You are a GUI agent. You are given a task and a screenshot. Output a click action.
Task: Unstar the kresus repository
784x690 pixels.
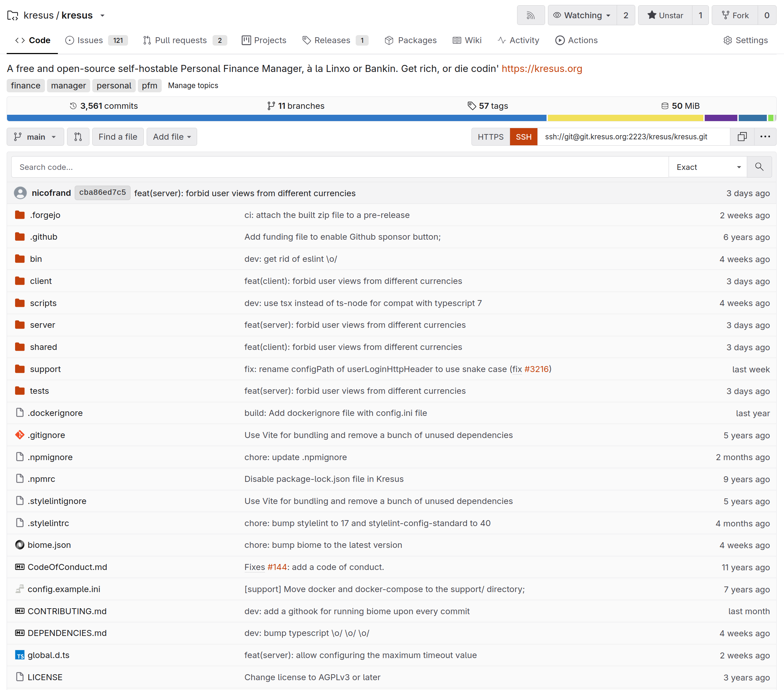[x=665, y=15]
